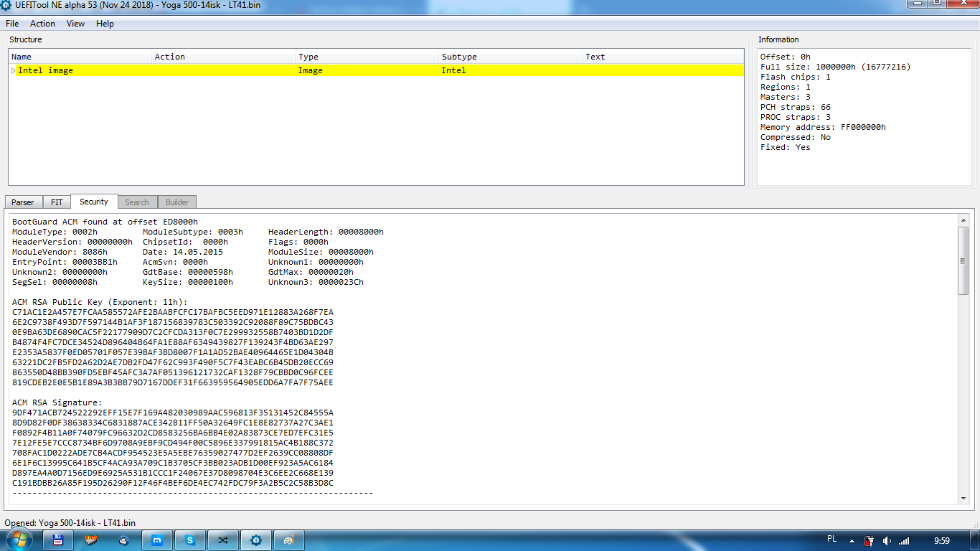Click 'Memory address: FF000000h' text
980x551 pixels.
point(823,127)
